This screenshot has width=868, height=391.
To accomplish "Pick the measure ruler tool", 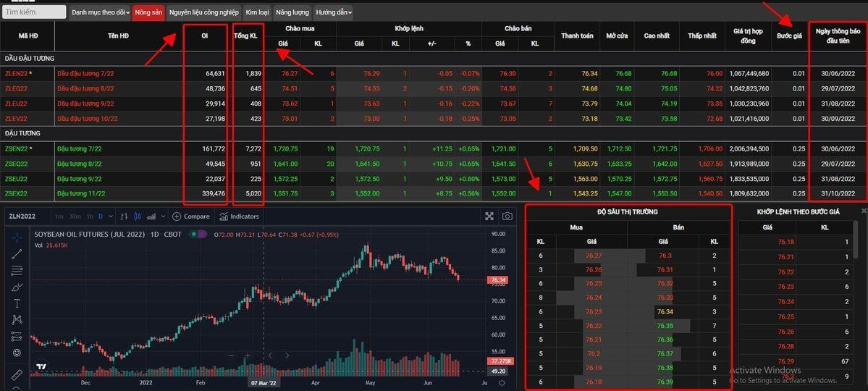I will coord(17,374).
